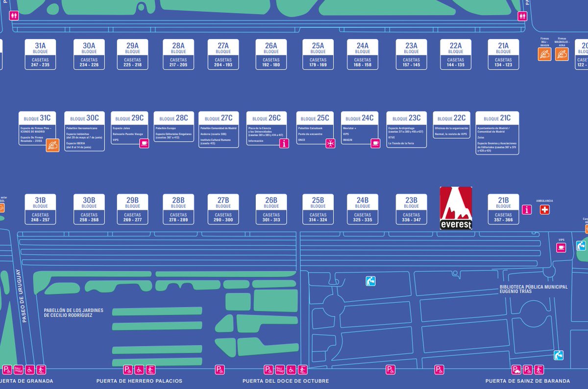Select block 31A, casetas 247 - 235
This screenshot has height=389, width=588.
[x=40, y=54]
